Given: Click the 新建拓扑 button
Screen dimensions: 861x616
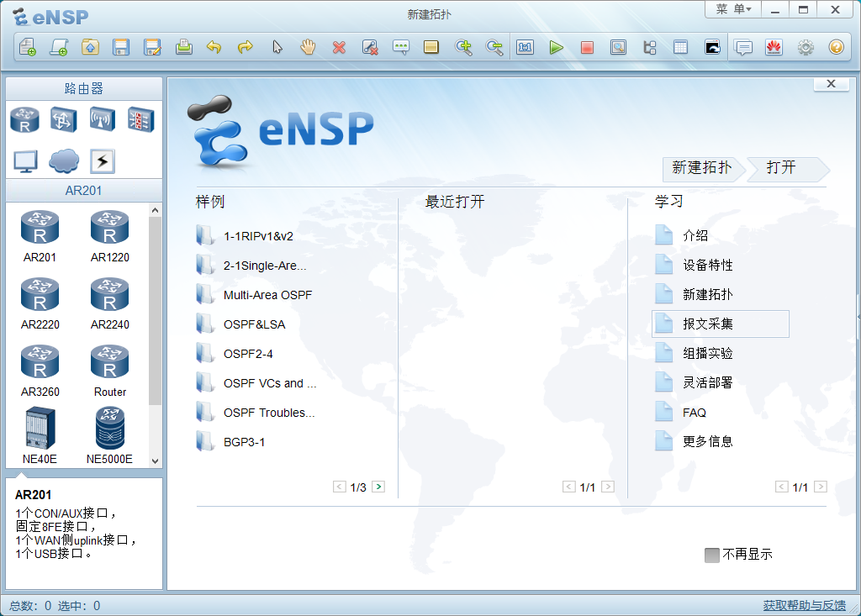Looking at the screenshot, I should [x=702, y=168].
